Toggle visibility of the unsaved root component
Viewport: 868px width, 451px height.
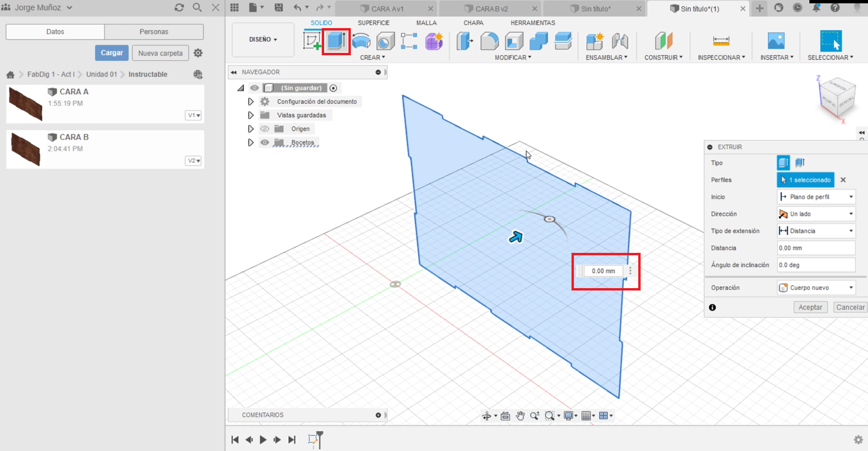click(x=255, y=88)
